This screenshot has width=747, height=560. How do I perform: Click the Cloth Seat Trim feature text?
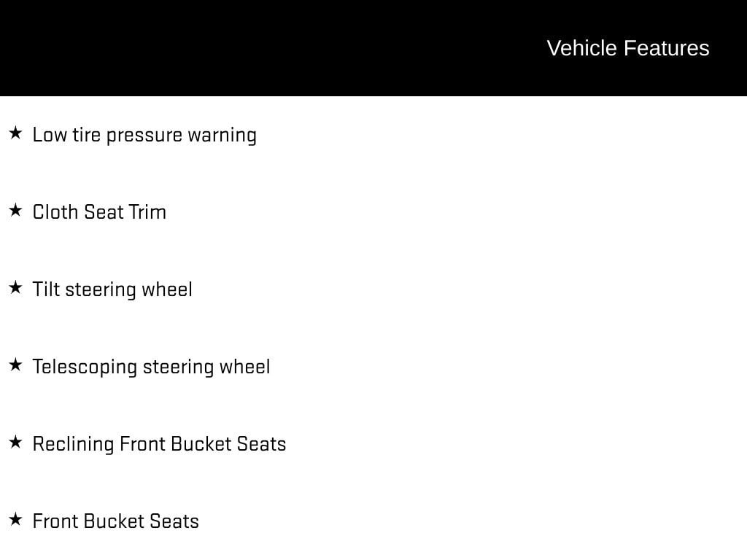click(x=99, y=212)
